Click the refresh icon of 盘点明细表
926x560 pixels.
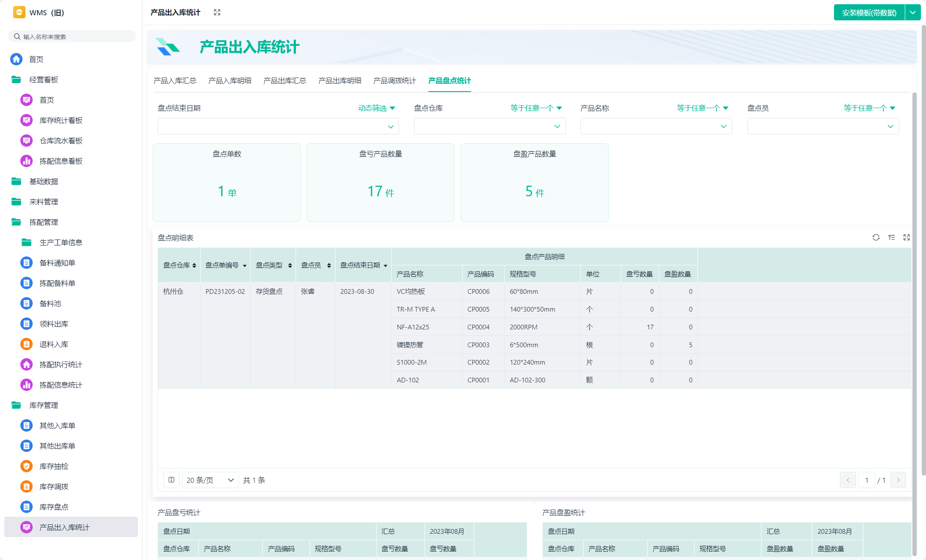876,237
